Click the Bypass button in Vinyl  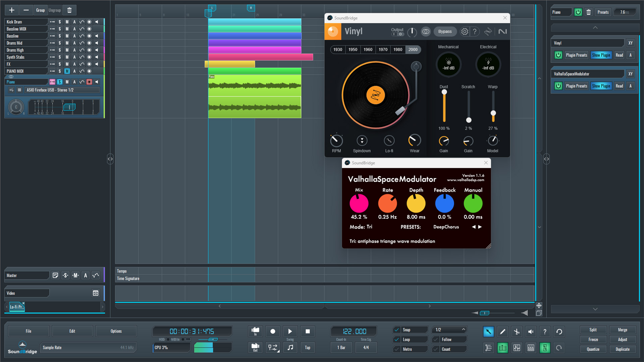click(x=445, y=32)
